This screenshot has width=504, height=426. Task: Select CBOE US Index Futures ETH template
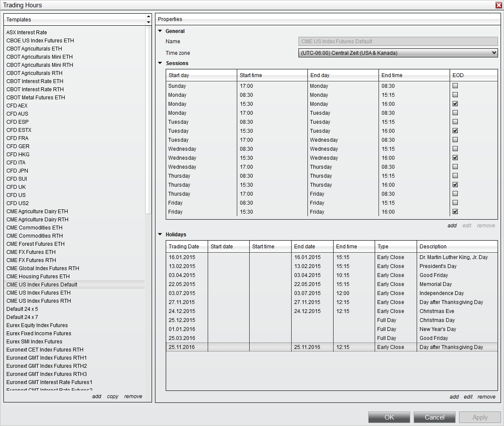(x=74, y=41)
